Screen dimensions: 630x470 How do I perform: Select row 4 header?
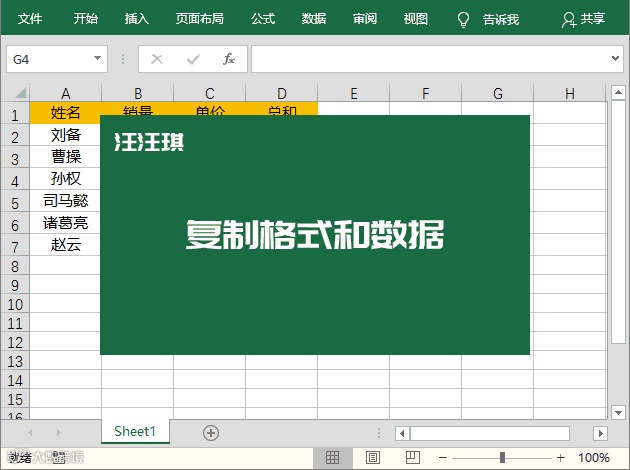[x=15, y=179]
